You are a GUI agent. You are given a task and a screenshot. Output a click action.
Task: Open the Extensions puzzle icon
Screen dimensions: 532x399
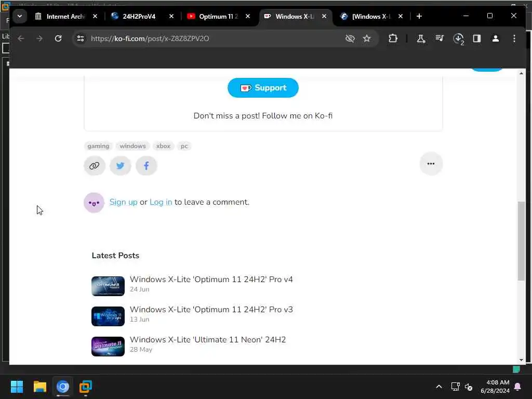[x=393, y=38]
